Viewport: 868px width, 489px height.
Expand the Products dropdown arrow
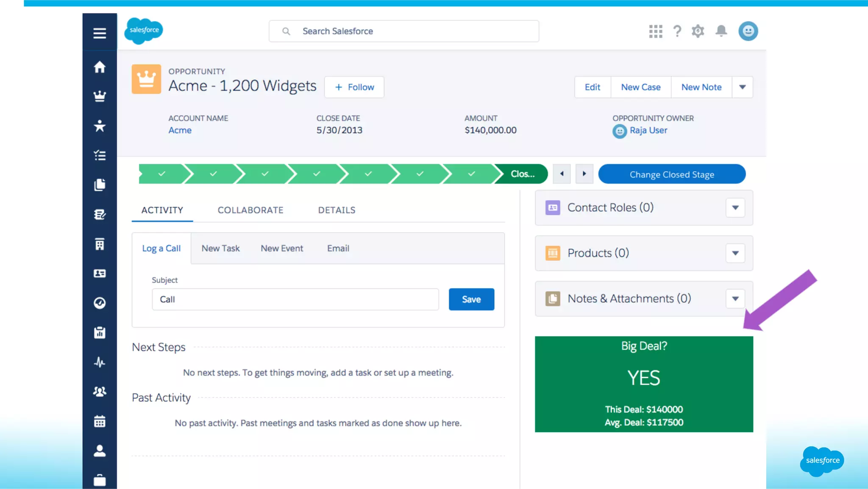[x=735, y=253]
